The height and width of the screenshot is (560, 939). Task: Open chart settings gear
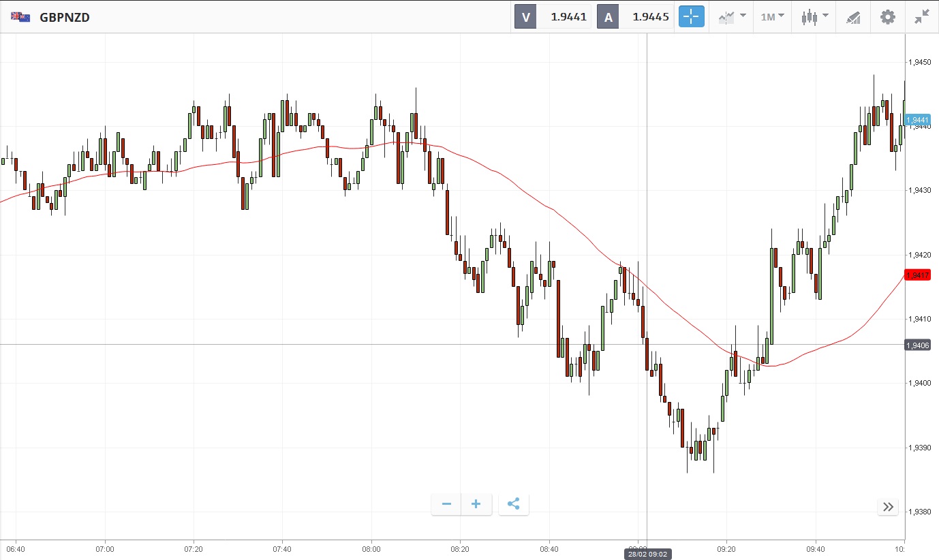tap(888, 17)
